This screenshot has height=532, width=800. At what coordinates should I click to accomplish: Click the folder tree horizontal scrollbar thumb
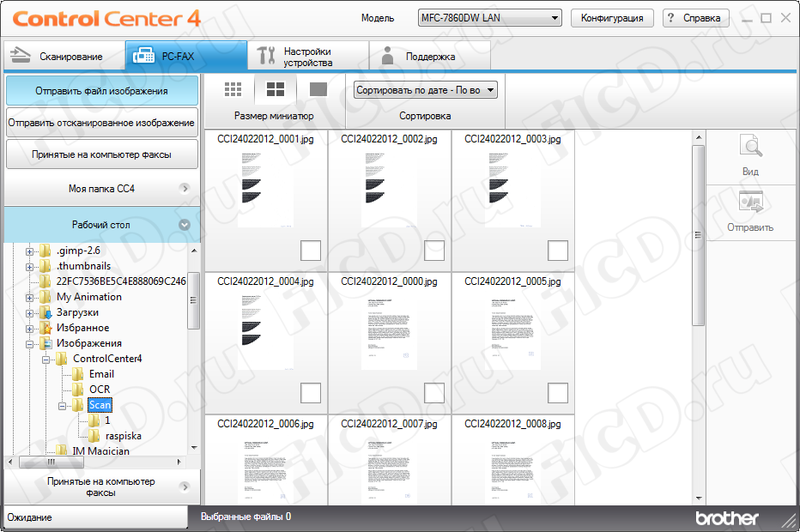tap(51, 462)
